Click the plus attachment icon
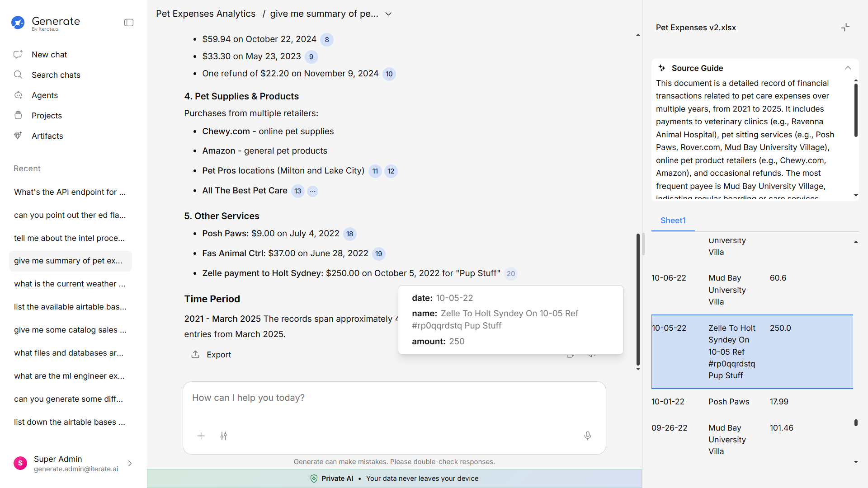The height and width of the screenshot is (488, 868). 201,436
